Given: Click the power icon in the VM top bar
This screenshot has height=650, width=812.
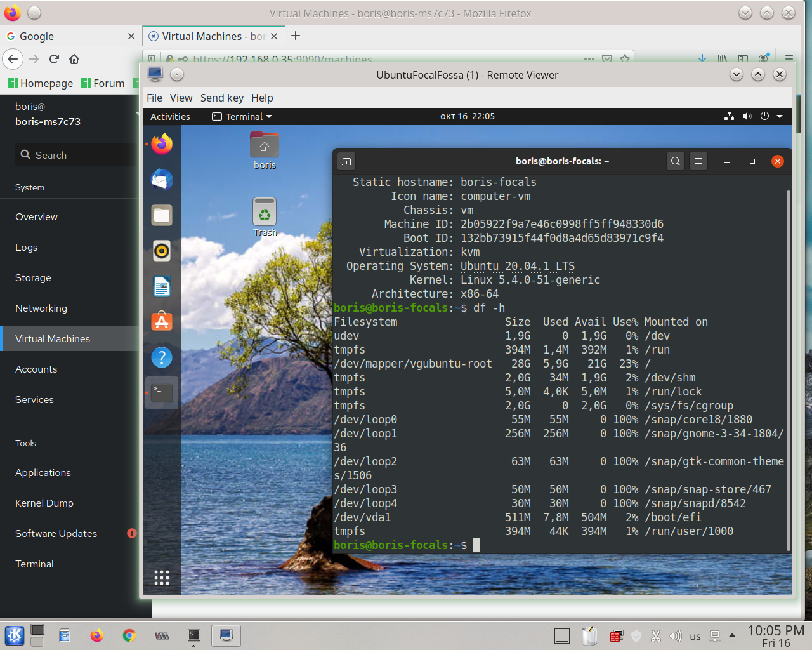Looking at the screenshot, I should (x=764, y=116).
